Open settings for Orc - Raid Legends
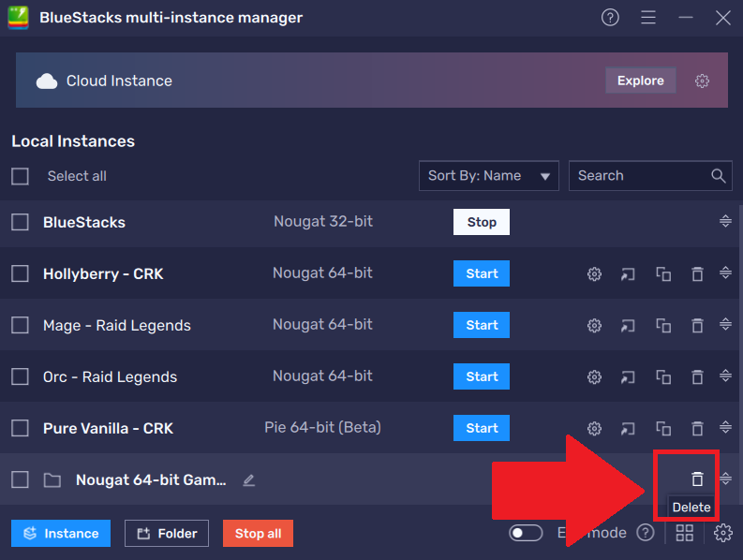Image resolution: width=743 pixels, height=560 pixels. click(594, 377)
